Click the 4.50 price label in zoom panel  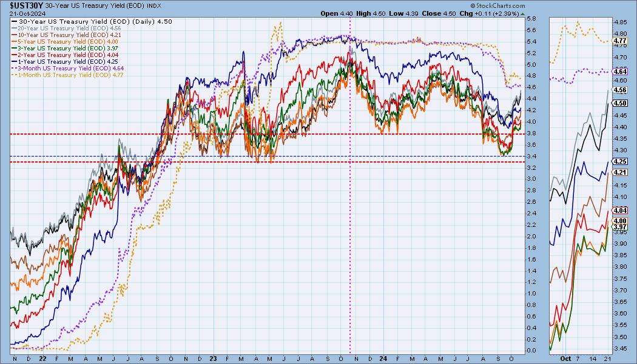pos(620,103)
